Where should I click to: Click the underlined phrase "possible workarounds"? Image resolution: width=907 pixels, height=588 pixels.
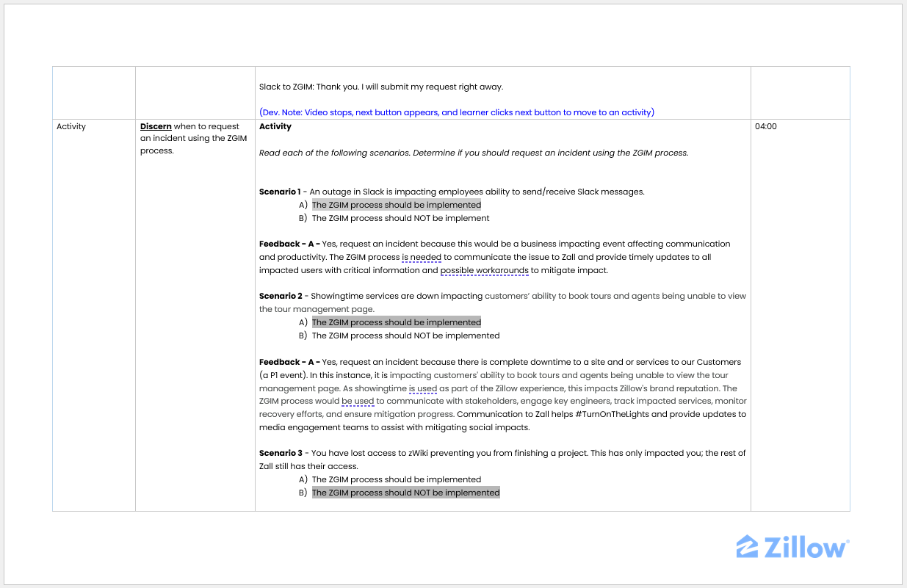click(484, 270)
